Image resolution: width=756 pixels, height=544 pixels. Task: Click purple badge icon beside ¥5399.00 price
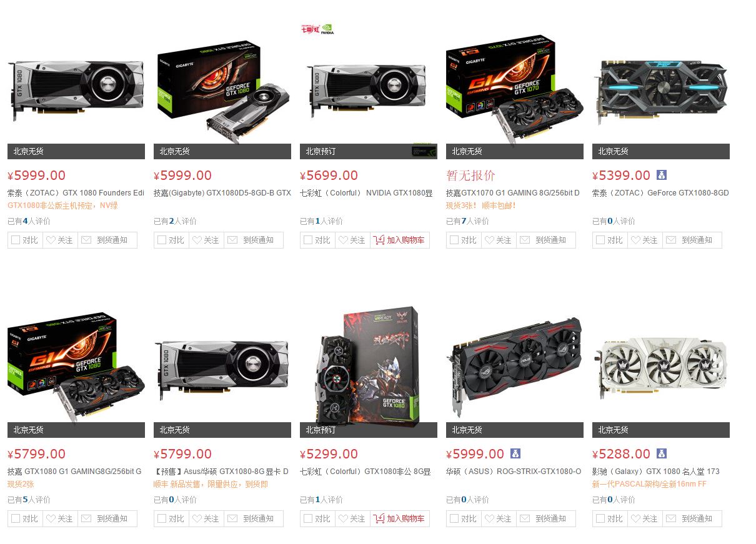[662, 175]
